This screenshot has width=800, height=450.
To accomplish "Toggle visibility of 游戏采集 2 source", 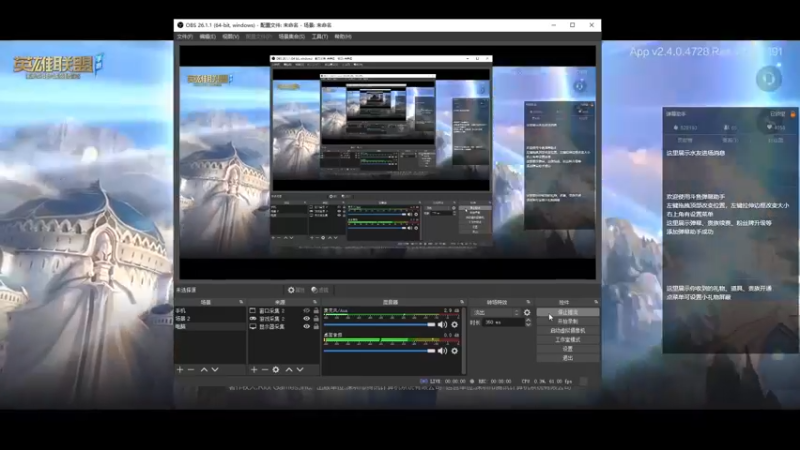I will [x=307, y=318].
